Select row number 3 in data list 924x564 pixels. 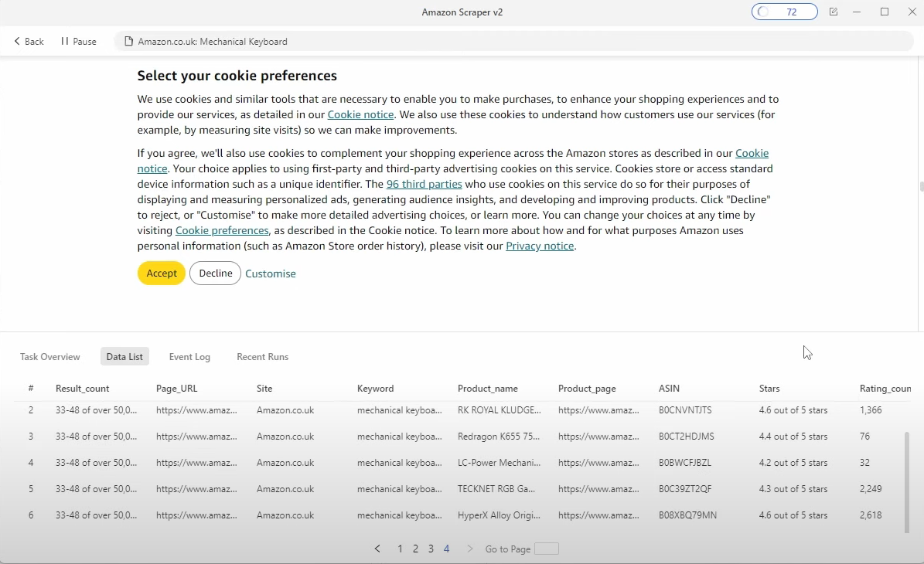[x=31, y=437]
